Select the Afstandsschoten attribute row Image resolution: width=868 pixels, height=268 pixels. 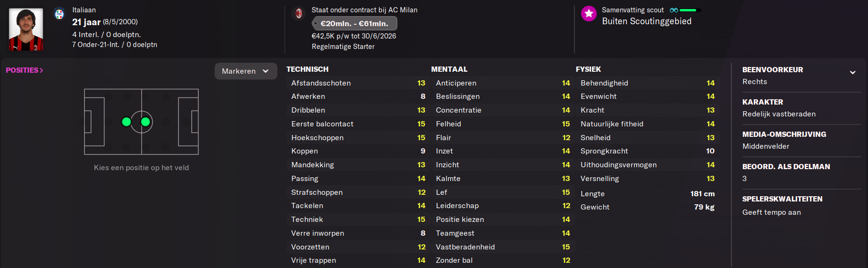click(358, 83)
